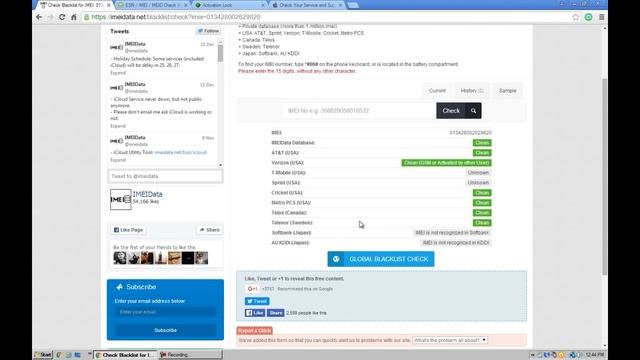Image resolution: width=640 pixels, height=360 pixels.
Task: Open the imeidata.net/tool/icloud link
Action: pos(180,152)
